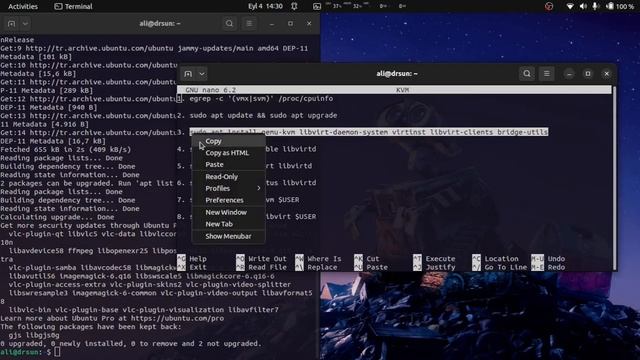Click the ubuntu.com/pro link in back terminal
The width and height of the screenshot is (640, 360).
(x=178, y=318)
